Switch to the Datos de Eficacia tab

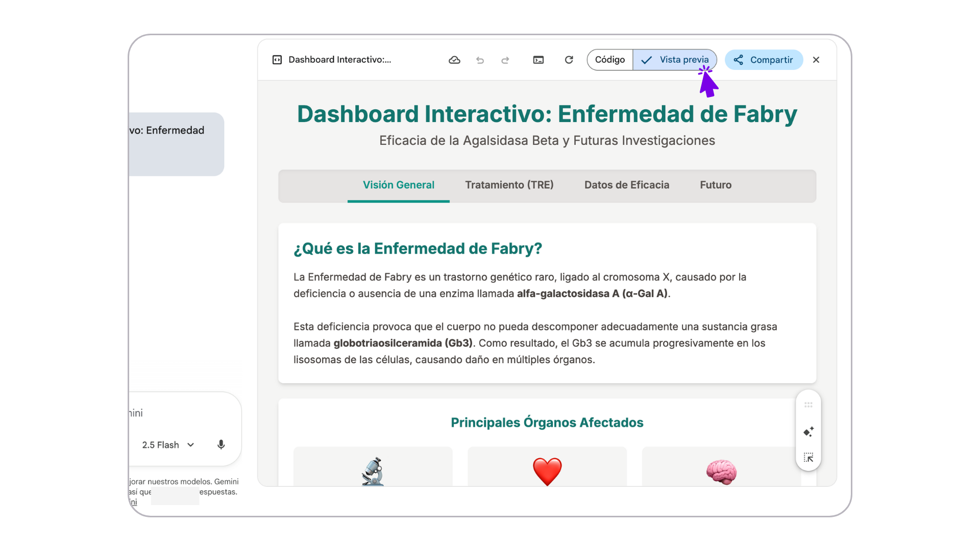[x=626, y=185]
